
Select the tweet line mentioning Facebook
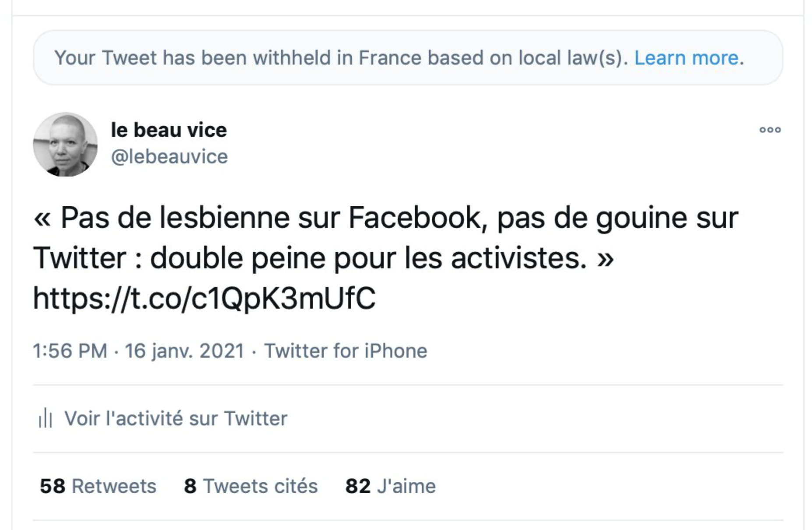386,218
